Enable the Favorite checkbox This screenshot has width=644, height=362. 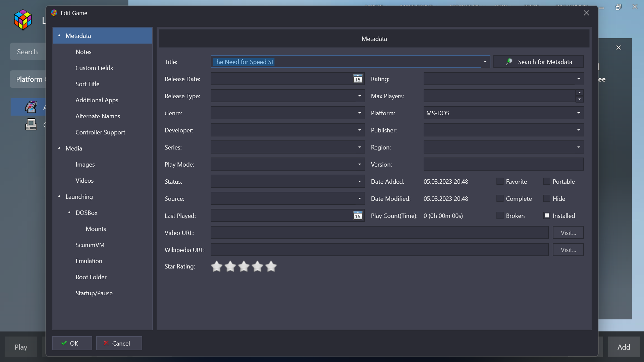(500, 181)
